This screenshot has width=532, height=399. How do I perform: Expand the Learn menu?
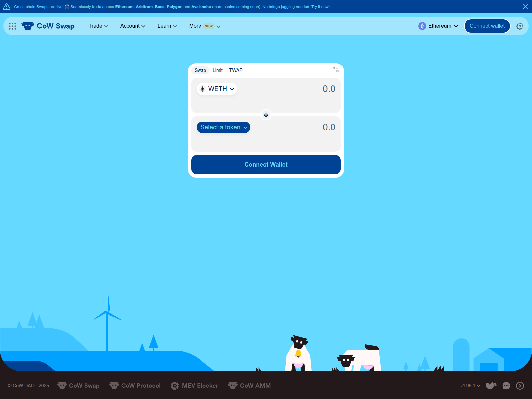tap(167, 26)
